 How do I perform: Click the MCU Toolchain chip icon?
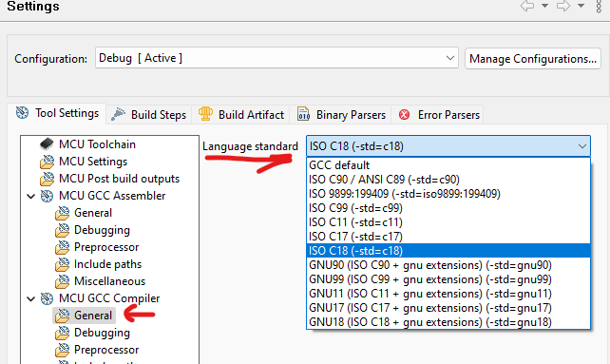[47, 144]
